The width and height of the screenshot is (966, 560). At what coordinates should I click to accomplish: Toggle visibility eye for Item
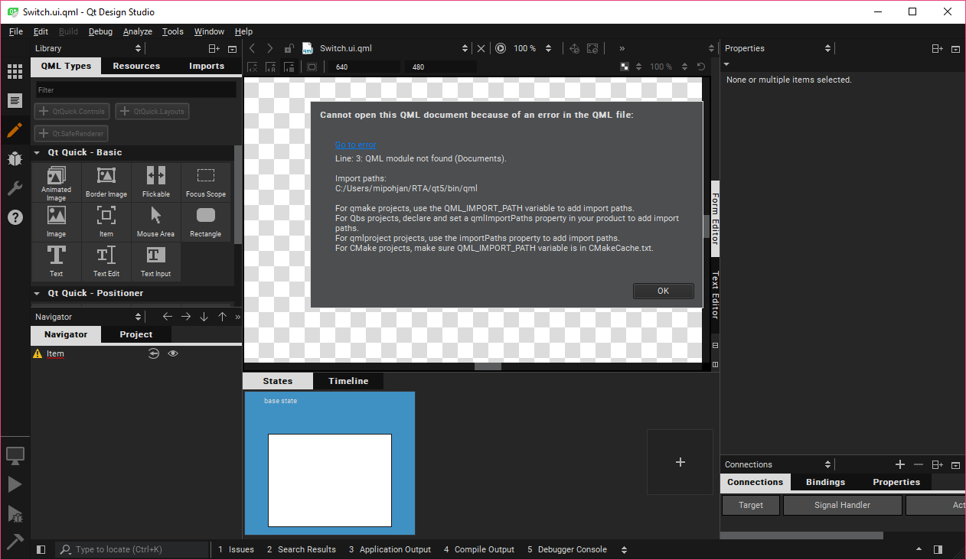point(173,353)
